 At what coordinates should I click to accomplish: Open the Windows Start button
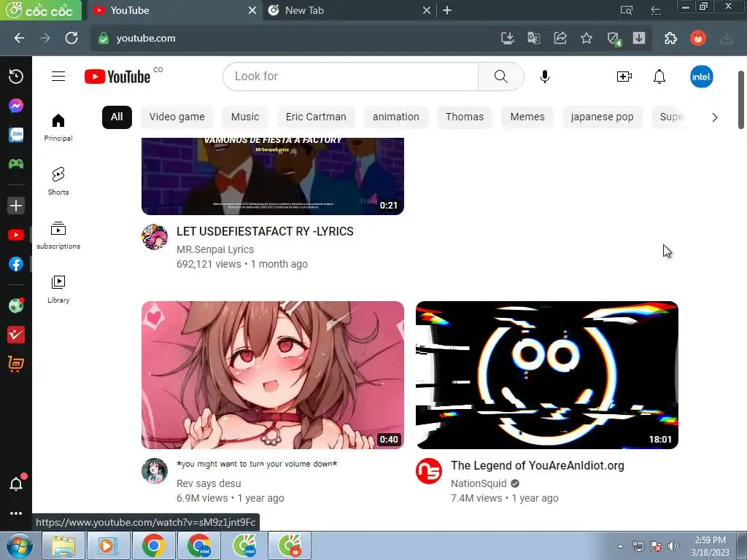tap(20, 545)
